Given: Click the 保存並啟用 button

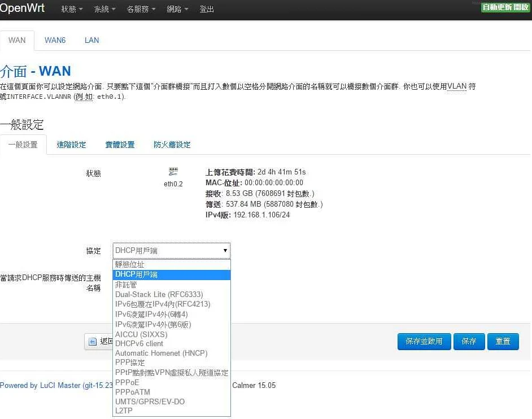Looking at the screenshot, I should pyautogui.click(x=424, y=341).
